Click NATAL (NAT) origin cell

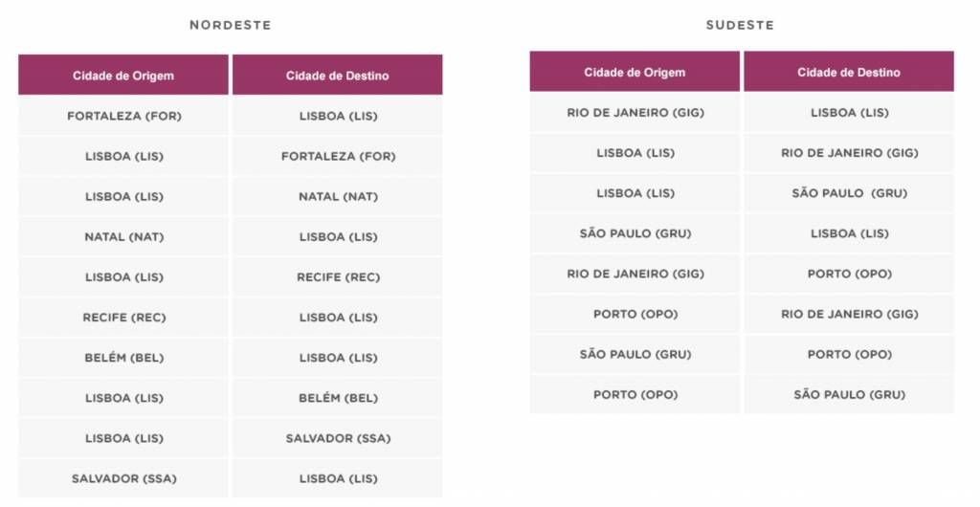point(123,236)
